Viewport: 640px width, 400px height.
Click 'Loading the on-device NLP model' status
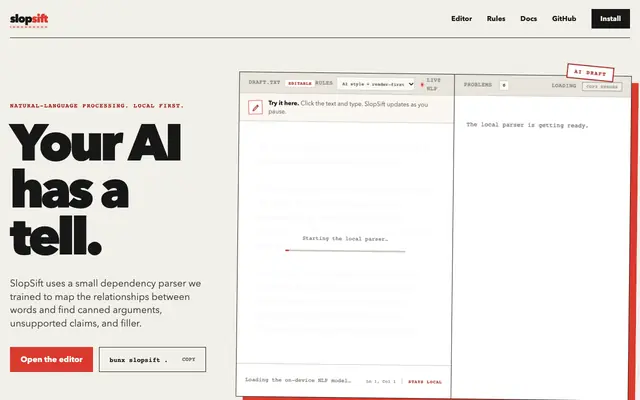298,380
